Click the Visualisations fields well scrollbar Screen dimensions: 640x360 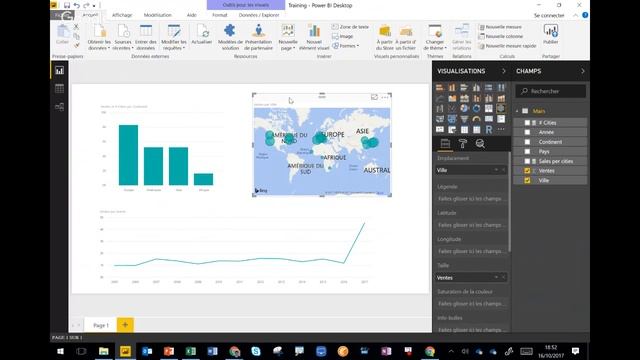tap(509, 202)
